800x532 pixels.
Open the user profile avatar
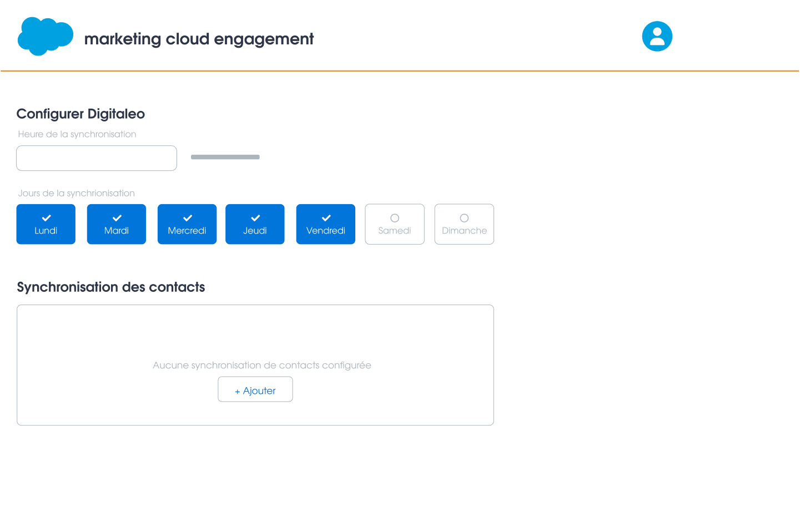click(x=657, y=36)
